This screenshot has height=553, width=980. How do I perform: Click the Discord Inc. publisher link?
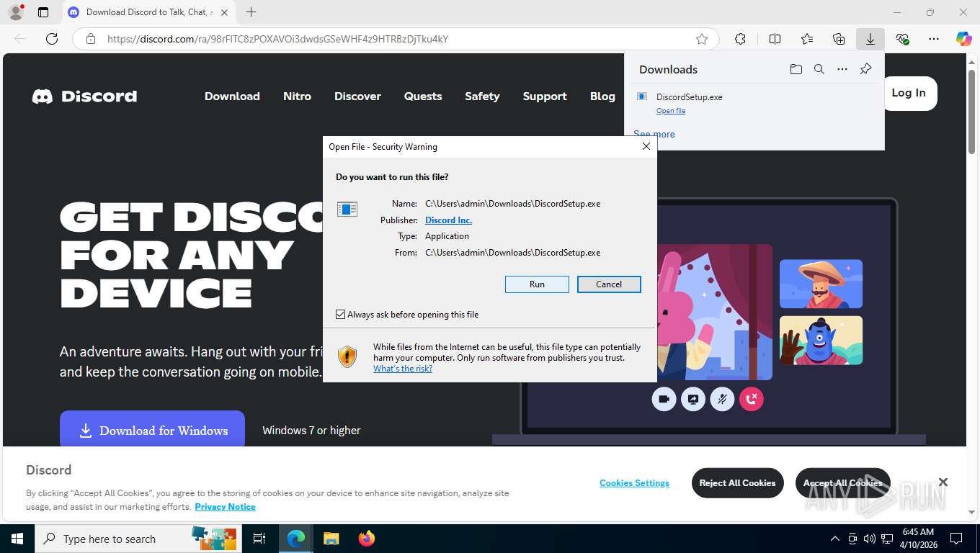tap(448, 220)
